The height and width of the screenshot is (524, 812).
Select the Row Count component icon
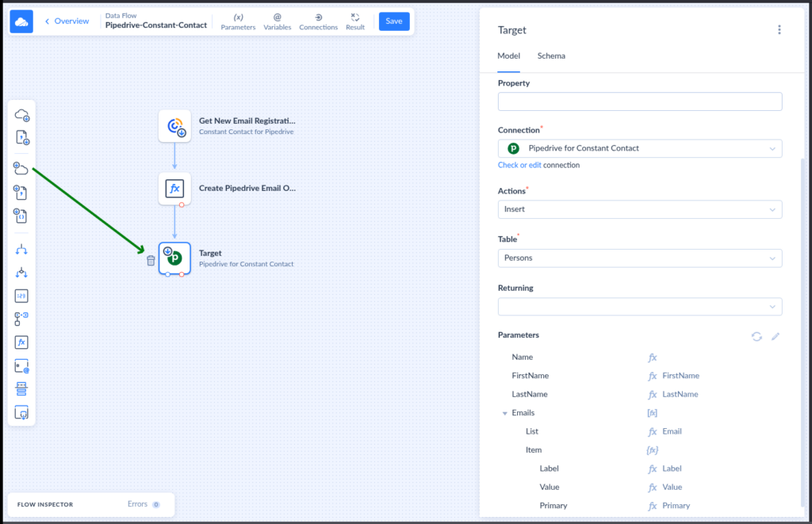(21, 296)
